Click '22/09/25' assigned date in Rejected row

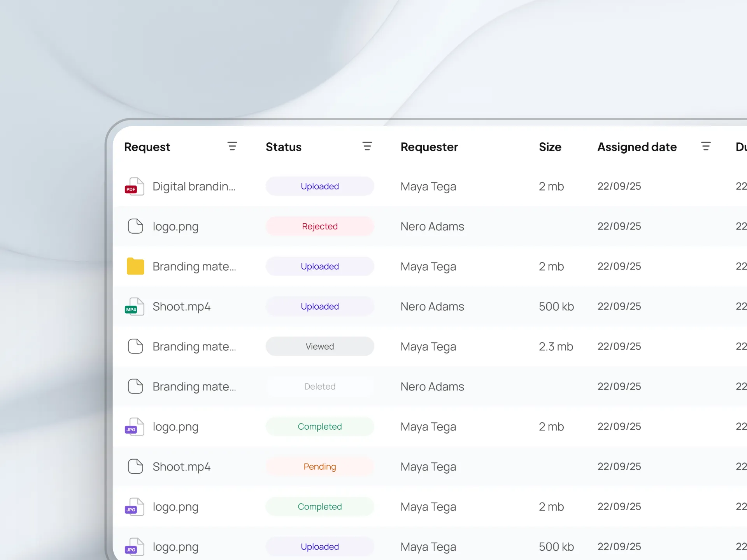[x=619, y=226]
